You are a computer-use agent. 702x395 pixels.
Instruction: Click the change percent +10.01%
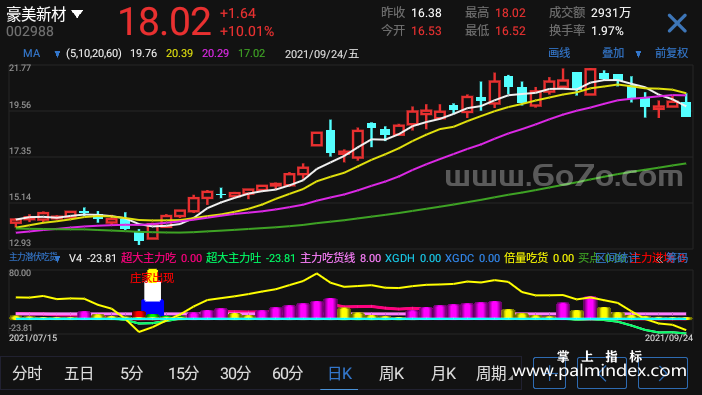point(247,31)
